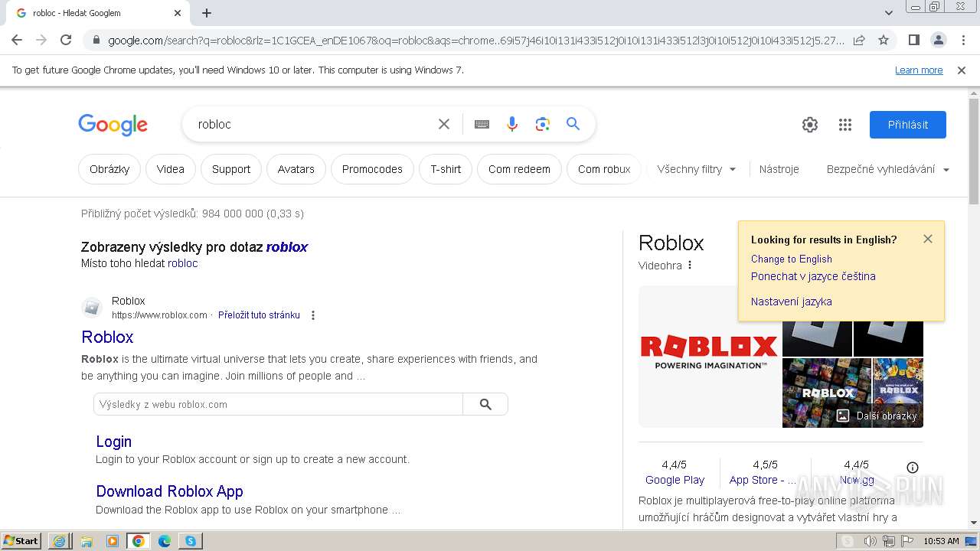Image resolution: width=980 pixels, height=551 pixels.
Task: Keep language with Ponechat v jazyce čeština
Action: coord(813,276)
